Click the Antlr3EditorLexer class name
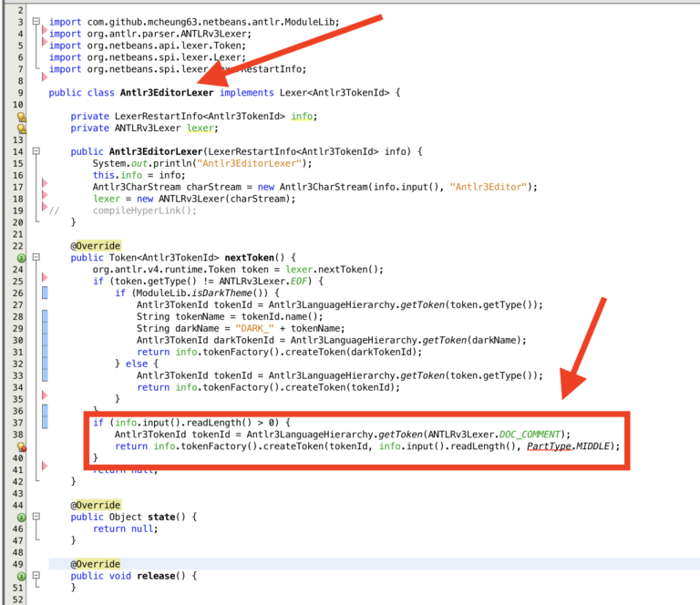Image resolution: width=700 pixels, height=605 pixels. point(167,93)
